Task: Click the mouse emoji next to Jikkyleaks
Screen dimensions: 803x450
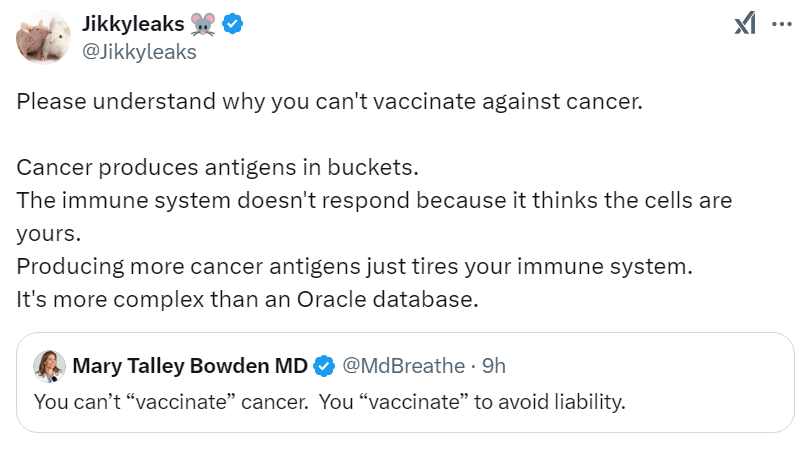Action: [202, 26]
